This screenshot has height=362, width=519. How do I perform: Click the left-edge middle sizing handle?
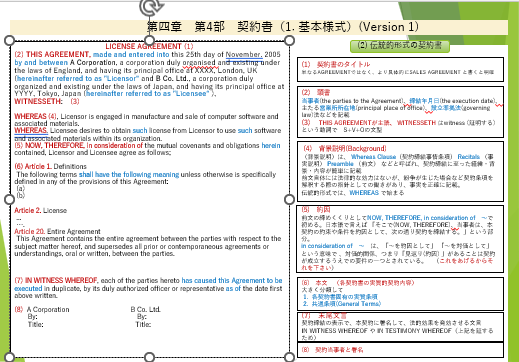point(10,199)
